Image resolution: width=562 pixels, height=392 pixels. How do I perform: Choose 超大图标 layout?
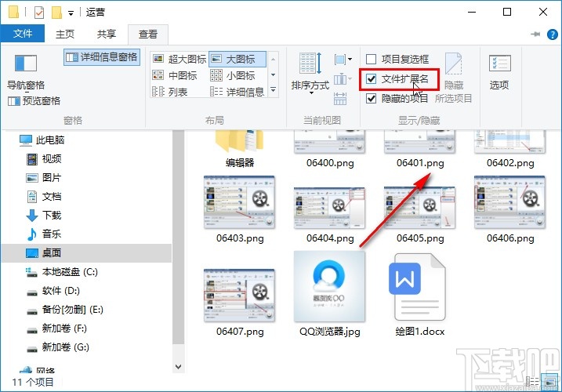179,59
